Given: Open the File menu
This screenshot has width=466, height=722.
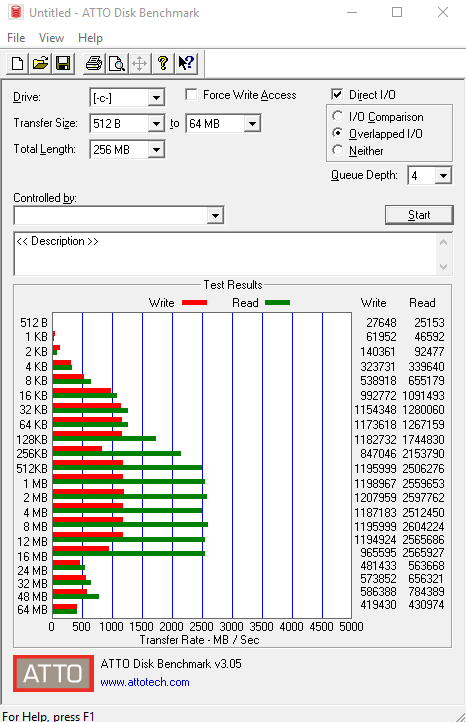Looking at the screenshot, I should pyautogui.click(x=16, y=38).
